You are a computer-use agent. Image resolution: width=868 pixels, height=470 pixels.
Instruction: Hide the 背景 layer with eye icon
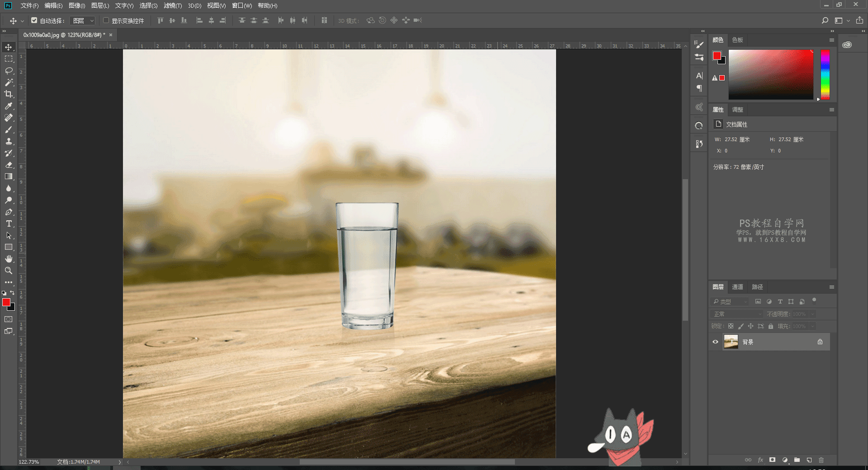pyautogui.click(x=715, y=342)
